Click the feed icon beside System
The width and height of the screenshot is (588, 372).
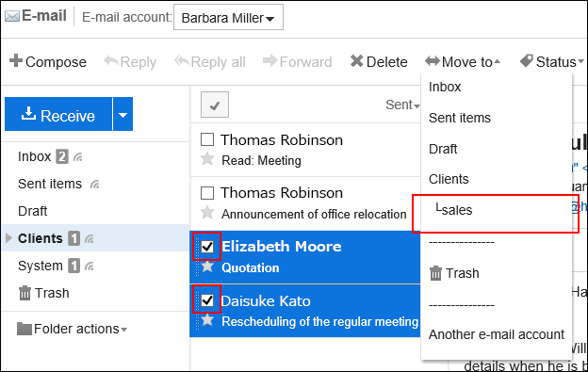coord(90,267)
